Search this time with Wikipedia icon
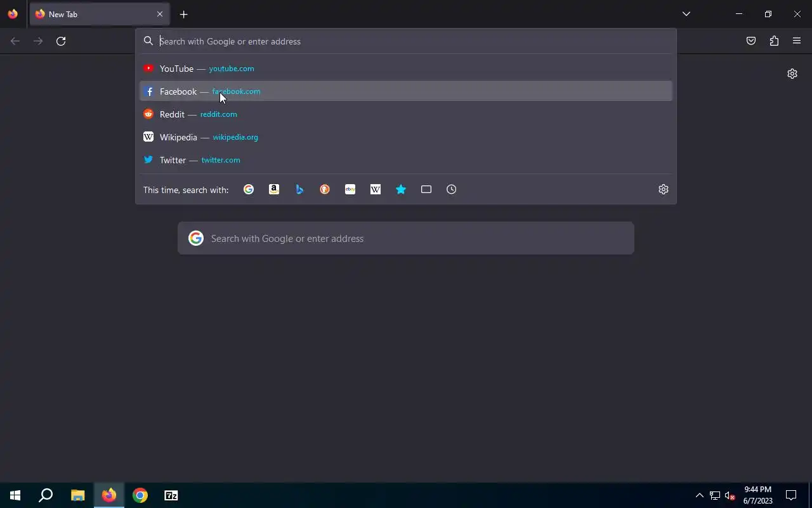This screenshot has height=508, width=812. click(376, 189)
